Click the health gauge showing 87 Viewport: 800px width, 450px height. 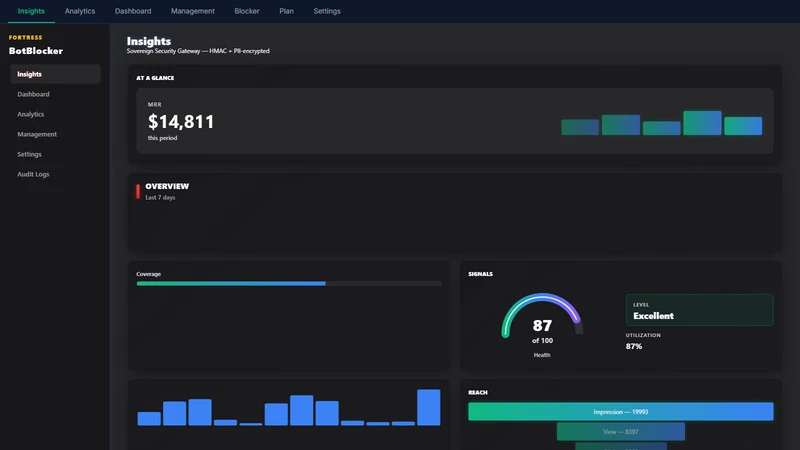tap(542, 320)
